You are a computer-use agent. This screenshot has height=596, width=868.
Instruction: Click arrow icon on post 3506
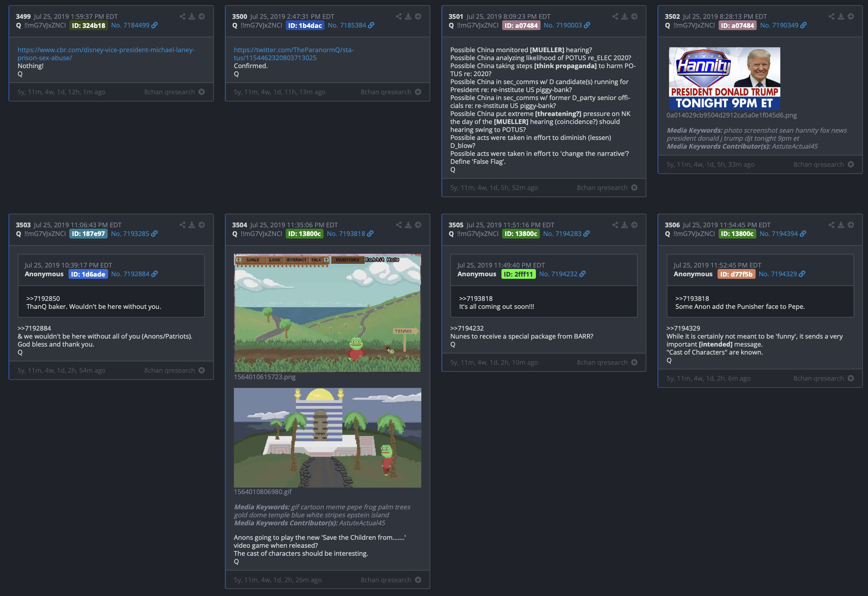tap(851, 225)
